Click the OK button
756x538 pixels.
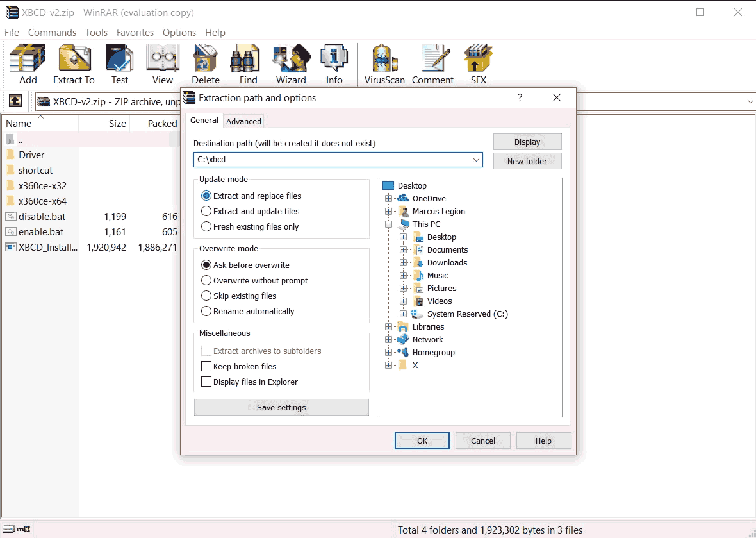pos(422,441)
